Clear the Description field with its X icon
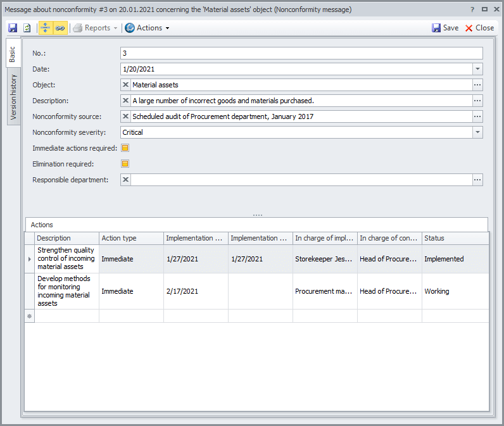 (125, 101)
